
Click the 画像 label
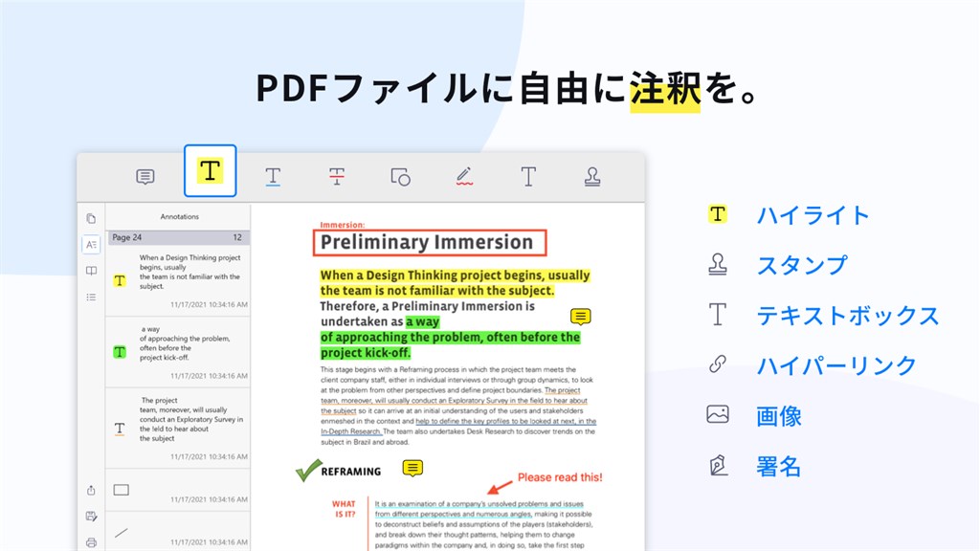pyautogui.click(x=779, y=416)
